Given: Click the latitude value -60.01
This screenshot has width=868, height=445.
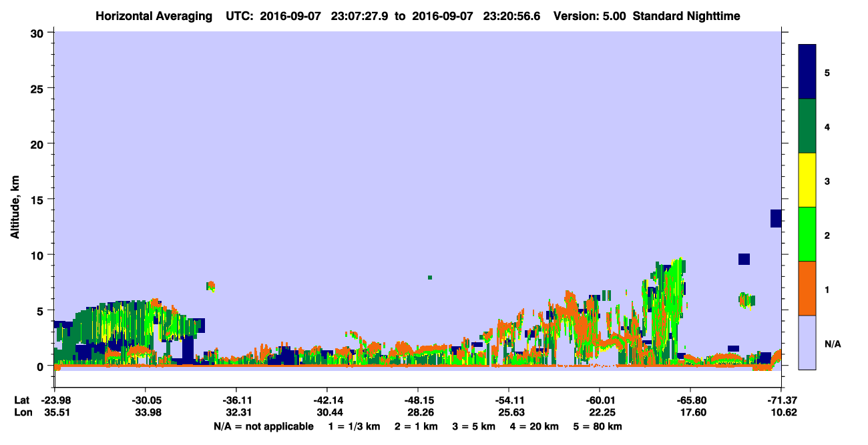Looking at the screenshot, I should 600,400.
